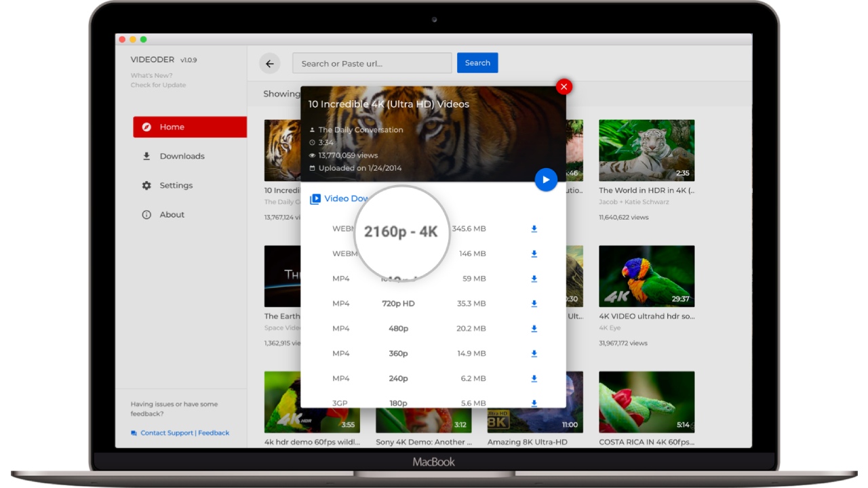Open the white tiger video thumbnail
Viewport: 868px width, 488px height.
(646, 150)
